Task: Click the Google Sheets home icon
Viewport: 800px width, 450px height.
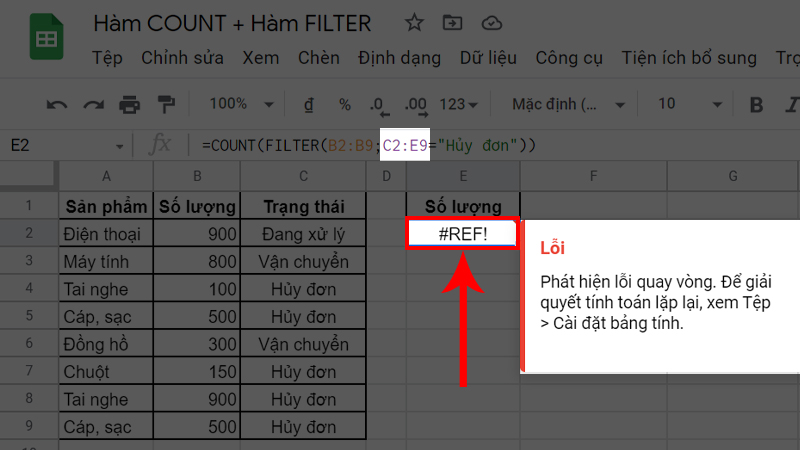Action: tap(45, 40)
